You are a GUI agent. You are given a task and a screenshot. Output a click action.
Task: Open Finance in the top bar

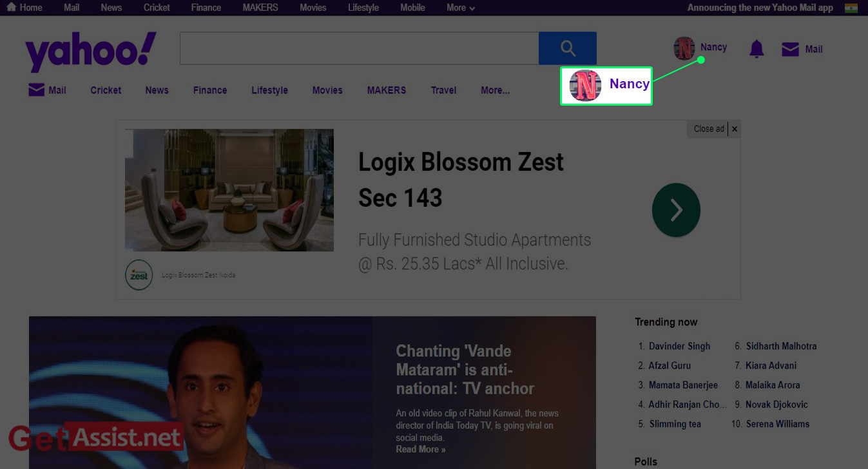(206, 8)
